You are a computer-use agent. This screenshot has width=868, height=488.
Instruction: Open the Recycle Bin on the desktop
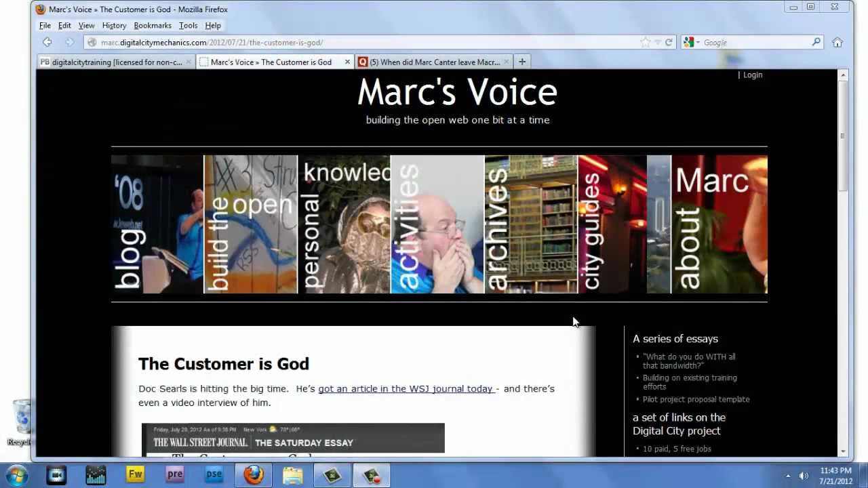coord(21,422)
